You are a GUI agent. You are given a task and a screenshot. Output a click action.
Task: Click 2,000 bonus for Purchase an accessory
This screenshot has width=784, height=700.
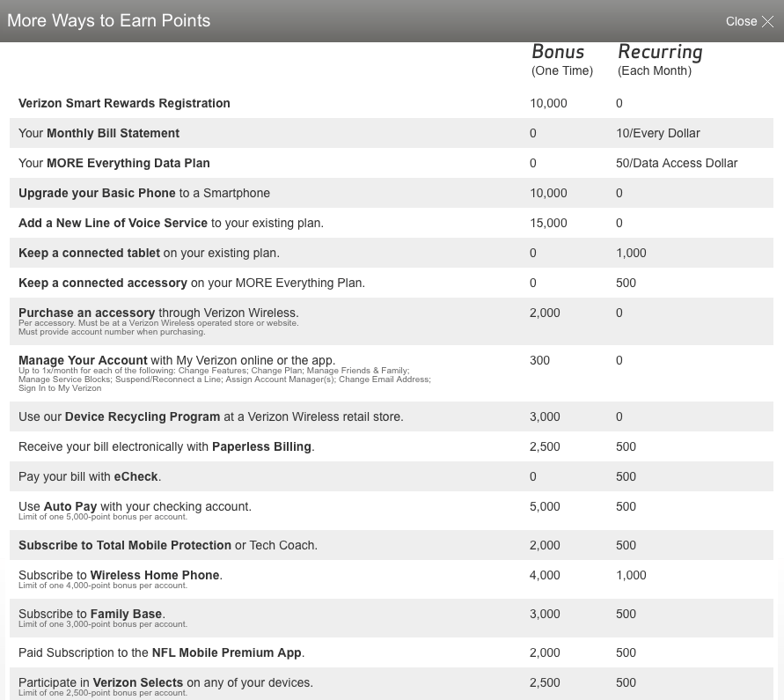545,313
